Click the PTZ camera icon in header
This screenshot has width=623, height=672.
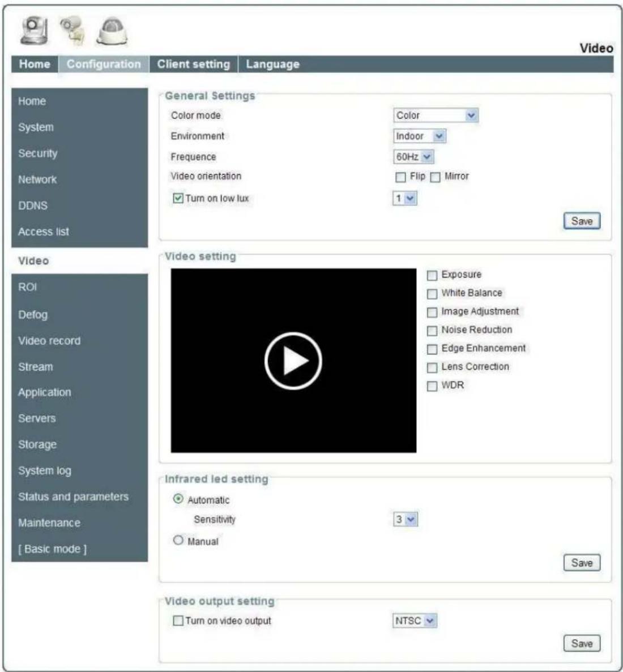pyautogui.click(x=35, y=31)
